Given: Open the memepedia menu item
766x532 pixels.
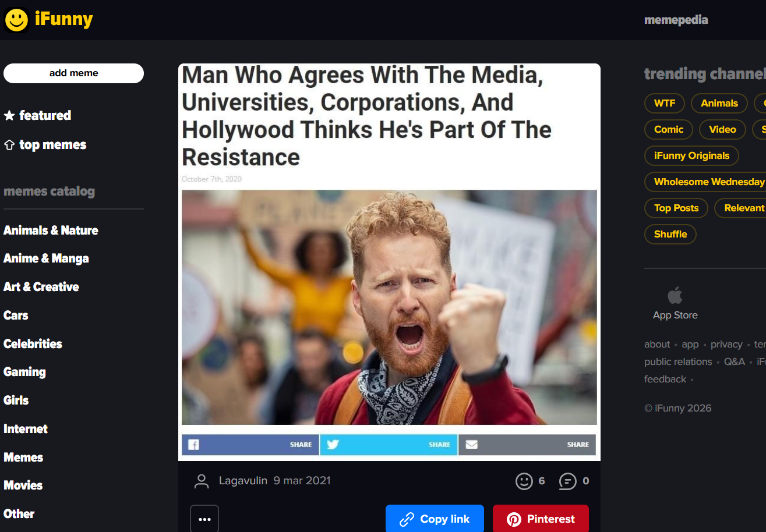Looking at the screenshot, I should [676, 20].
